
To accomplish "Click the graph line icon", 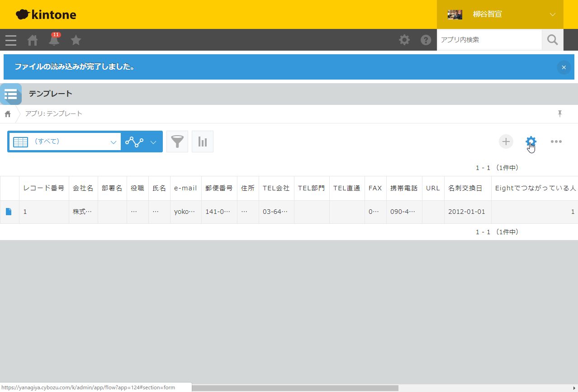I will 134,142.
